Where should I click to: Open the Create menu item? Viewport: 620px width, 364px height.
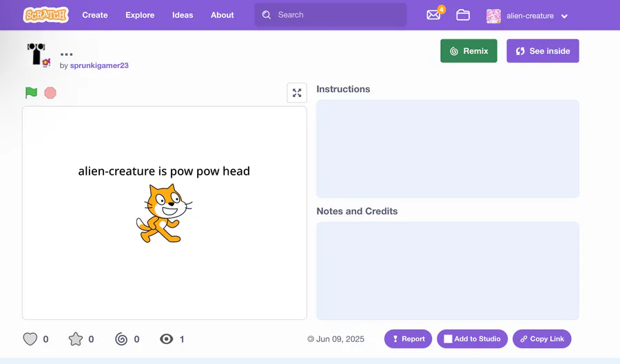95,15
